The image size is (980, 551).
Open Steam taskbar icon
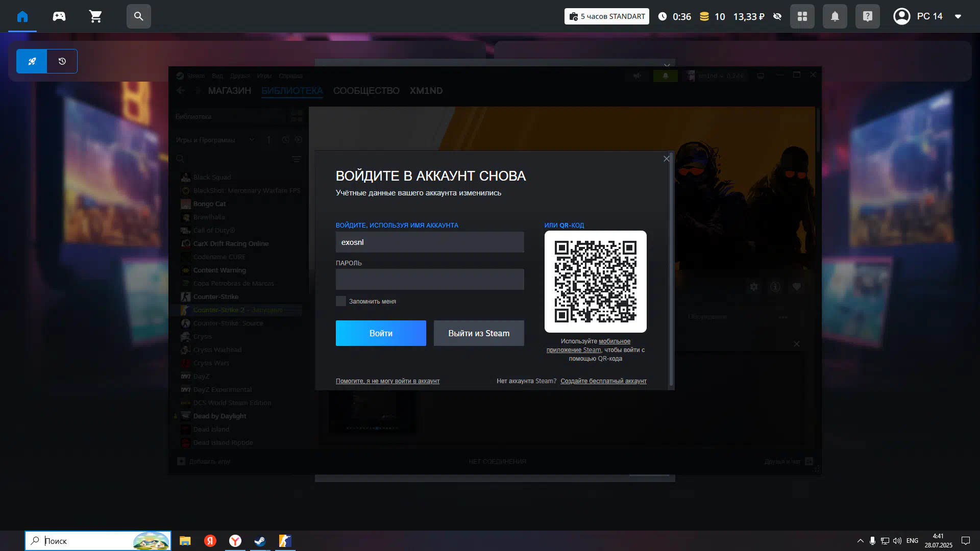[x=260, y=541]
